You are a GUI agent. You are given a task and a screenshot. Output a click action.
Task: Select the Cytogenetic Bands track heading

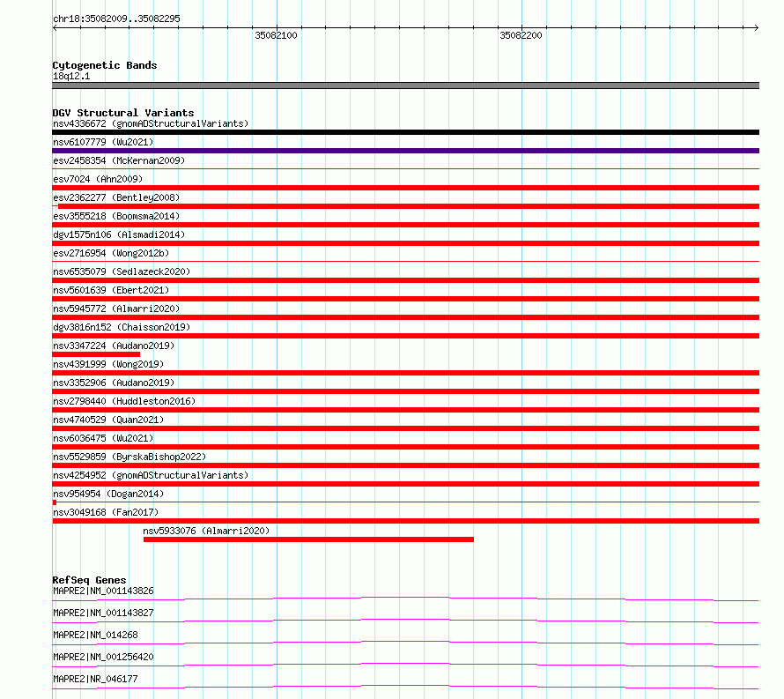coord(105,65)
